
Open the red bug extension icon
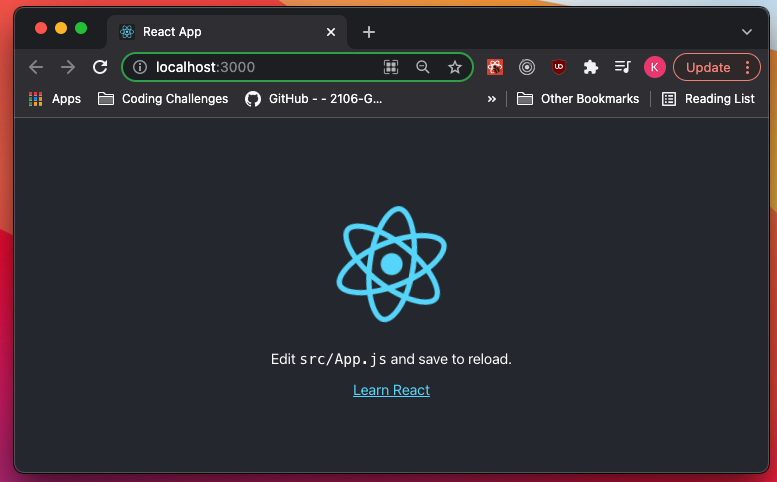tap(495, 67)
